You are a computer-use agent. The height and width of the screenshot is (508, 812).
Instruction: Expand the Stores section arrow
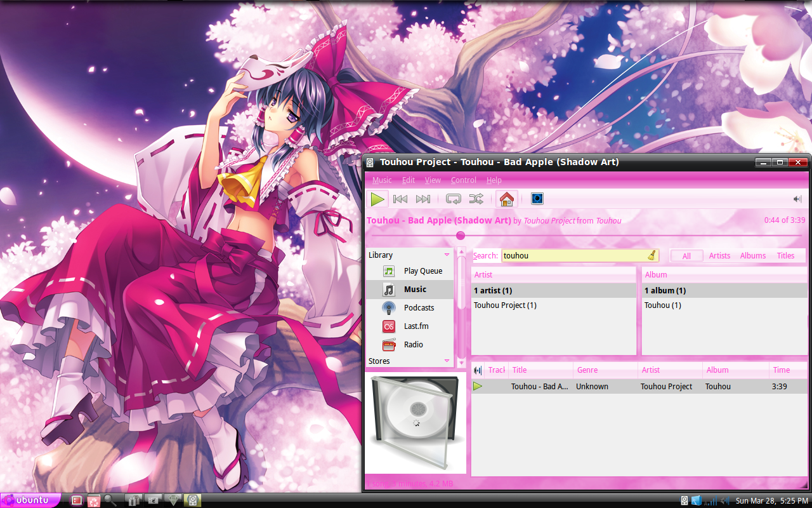[447, 361]
